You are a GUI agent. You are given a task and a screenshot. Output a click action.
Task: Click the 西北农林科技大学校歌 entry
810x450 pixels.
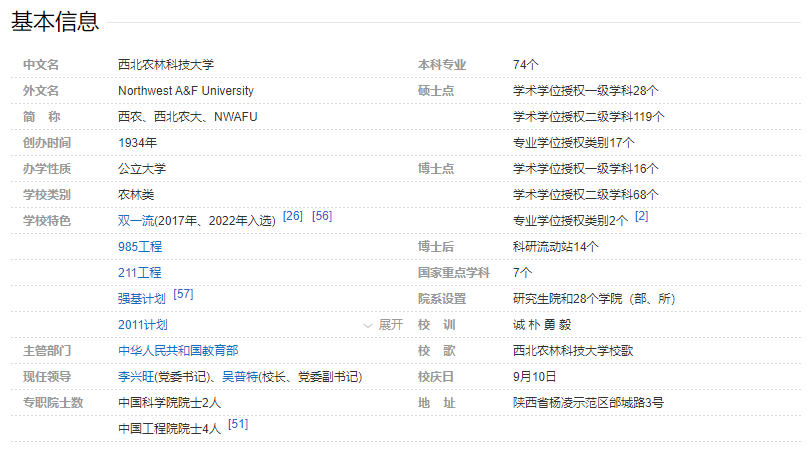pos(573,351)
